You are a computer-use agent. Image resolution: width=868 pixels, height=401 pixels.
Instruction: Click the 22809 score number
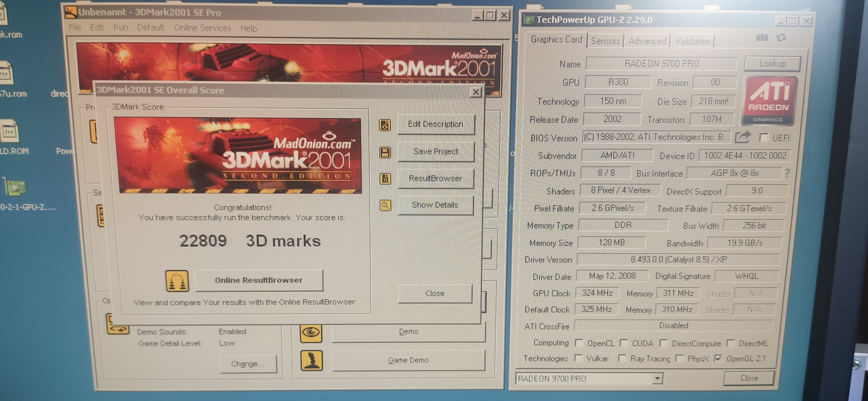point(203,241)
